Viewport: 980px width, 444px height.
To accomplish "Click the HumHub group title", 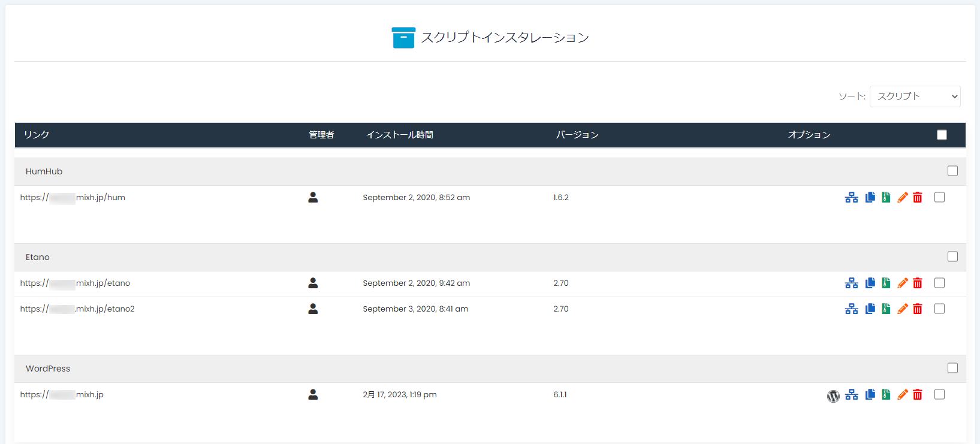I will [x=44, y=171].
